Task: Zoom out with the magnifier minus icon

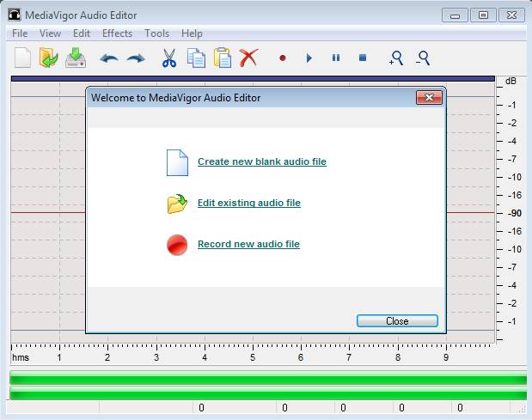Action: 422,58
